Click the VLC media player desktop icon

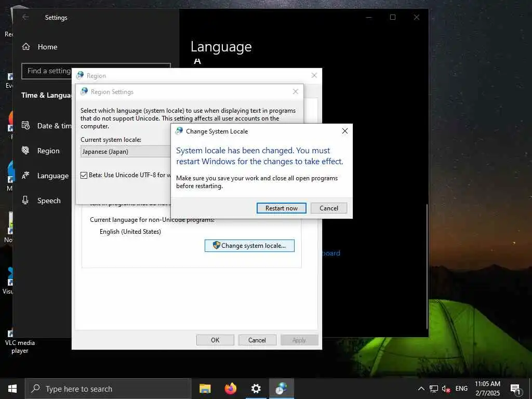point(20,342)
